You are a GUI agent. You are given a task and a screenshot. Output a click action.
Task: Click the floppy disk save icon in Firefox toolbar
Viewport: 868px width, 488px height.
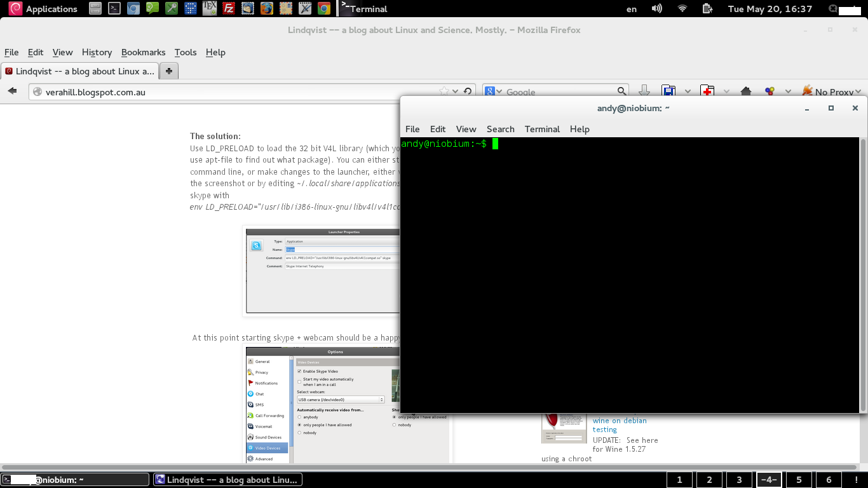click(668, 92)
